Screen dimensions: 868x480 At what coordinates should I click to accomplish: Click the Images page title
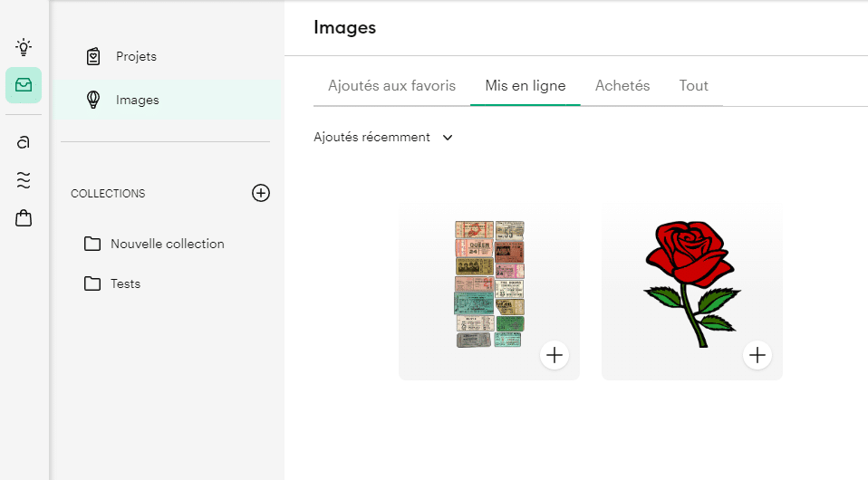click(x=345, y=27)
